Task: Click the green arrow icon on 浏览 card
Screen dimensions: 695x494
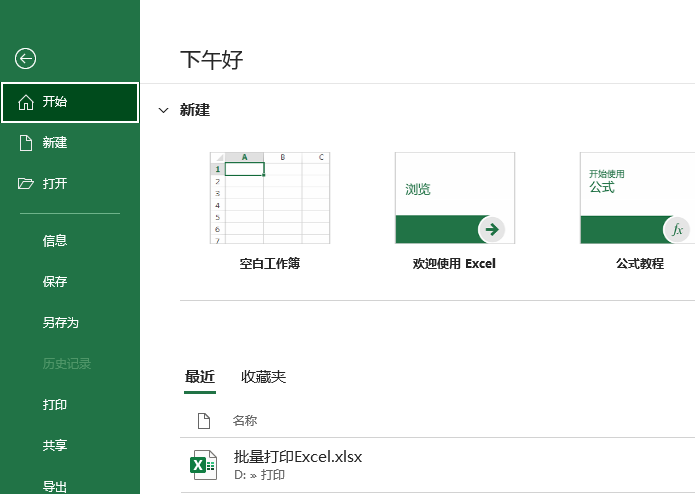Action: (x=492, y=229)
